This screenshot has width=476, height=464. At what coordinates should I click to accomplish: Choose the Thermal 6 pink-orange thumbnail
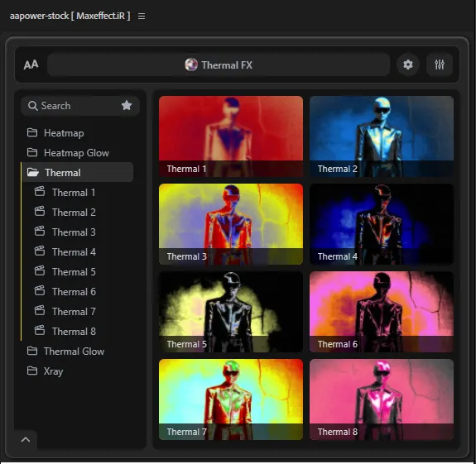tap(382, 312)
